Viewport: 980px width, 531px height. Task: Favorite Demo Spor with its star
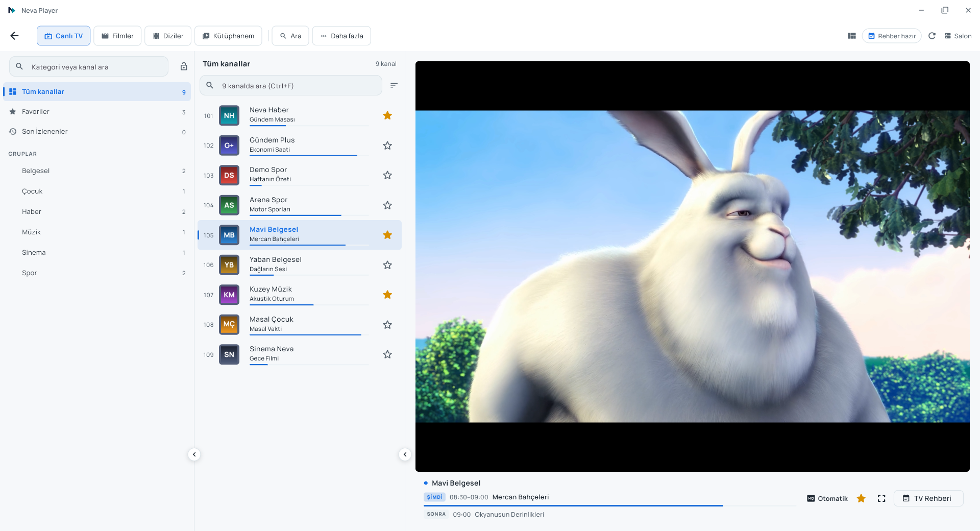(387, 175)
